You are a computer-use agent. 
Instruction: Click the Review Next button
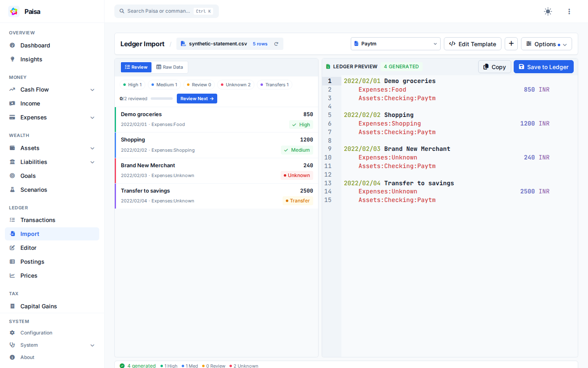pos(197,99)
